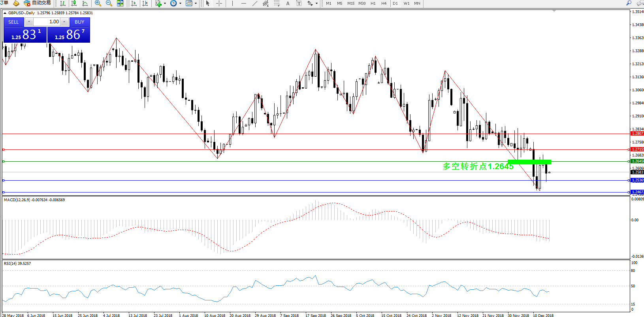
Task: Toggle the 自动交易 auto trading button
Action: point(38,3)
